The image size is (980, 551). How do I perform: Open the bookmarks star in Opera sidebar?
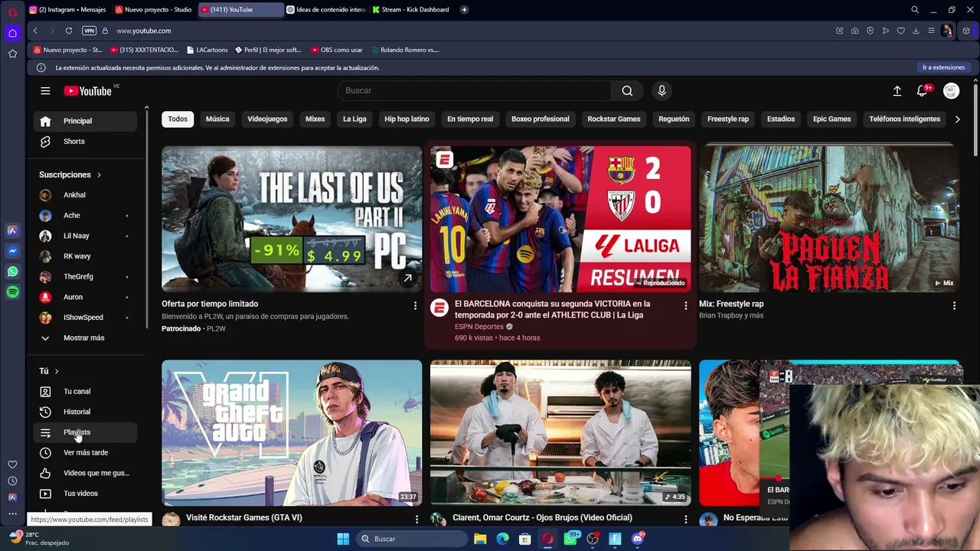coord(12,54)
